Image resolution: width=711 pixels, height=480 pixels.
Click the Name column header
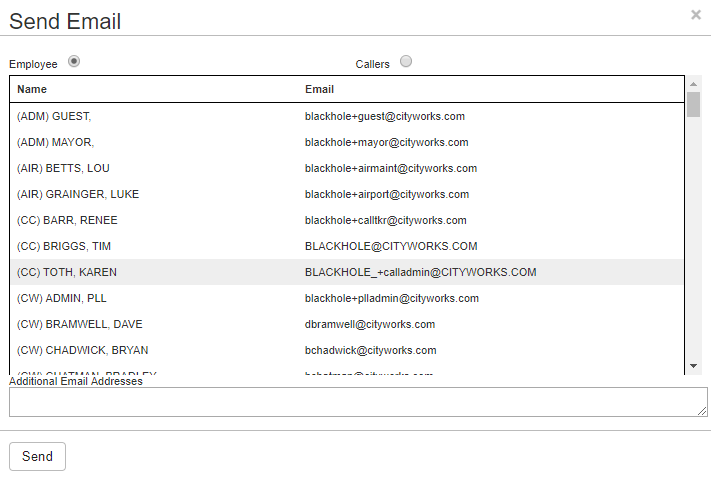click(32, 89)
